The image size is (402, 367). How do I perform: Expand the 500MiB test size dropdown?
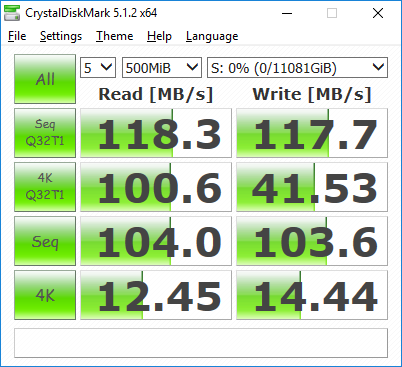162,68
